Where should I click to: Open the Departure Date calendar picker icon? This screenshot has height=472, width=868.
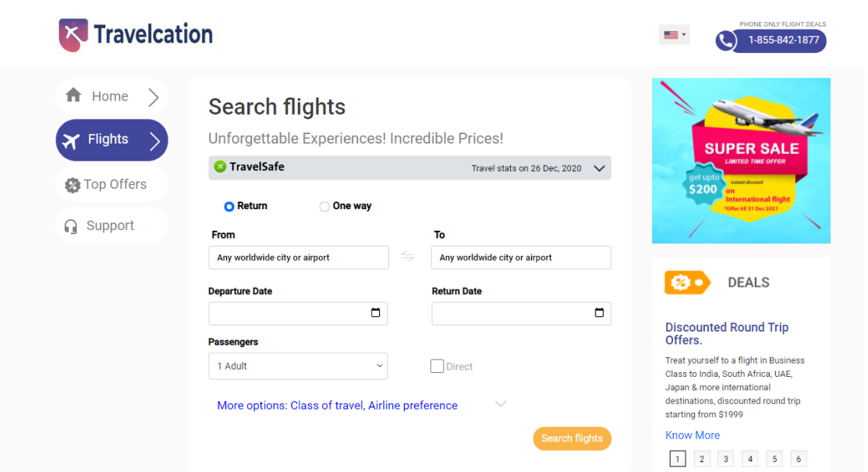tap(375, 313)
